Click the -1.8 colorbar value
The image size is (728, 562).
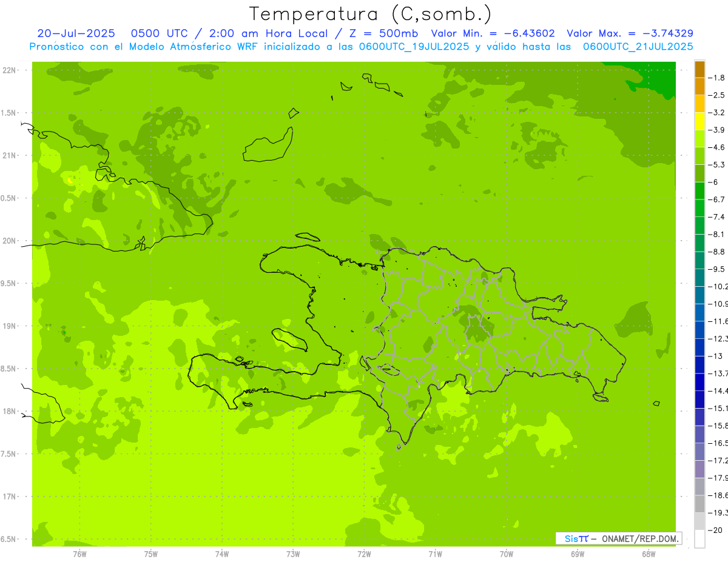point(718,78)
